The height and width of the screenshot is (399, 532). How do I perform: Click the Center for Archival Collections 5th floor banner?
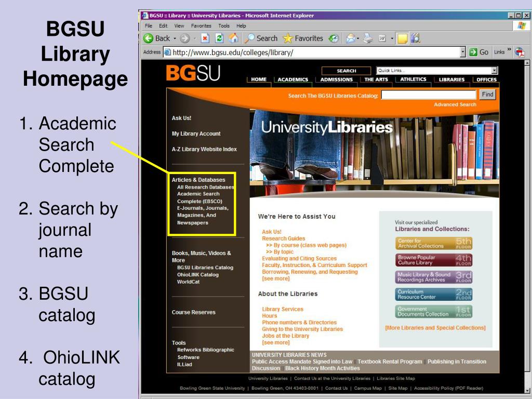pos(434,243)
